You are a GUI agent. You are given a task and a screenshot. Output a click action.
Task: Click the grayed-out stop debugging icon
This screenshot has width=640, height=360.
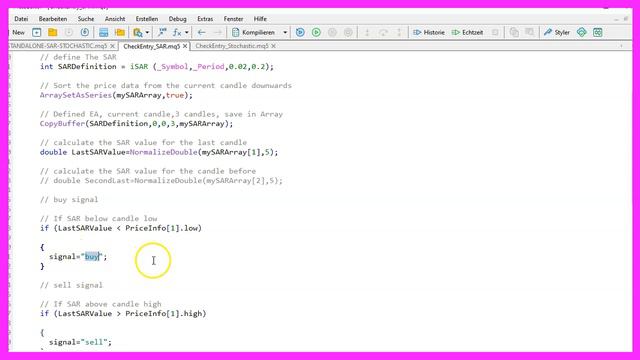click(348, 32)
